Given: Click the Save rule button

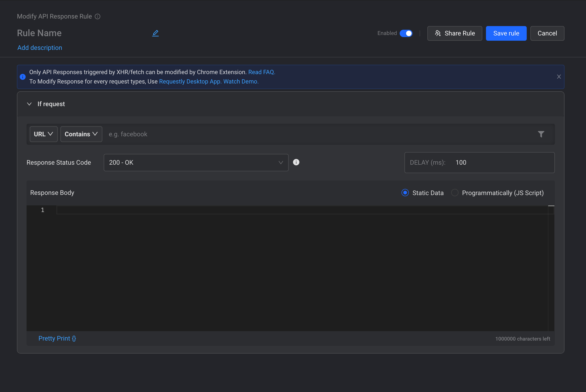Looking at the screenshot, I should tap(506, 33).
